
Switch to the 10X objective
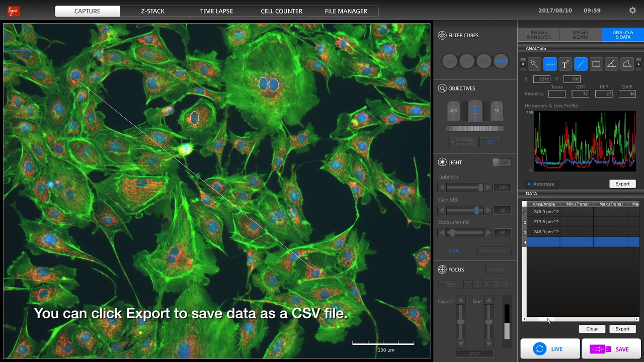[475, 111]
